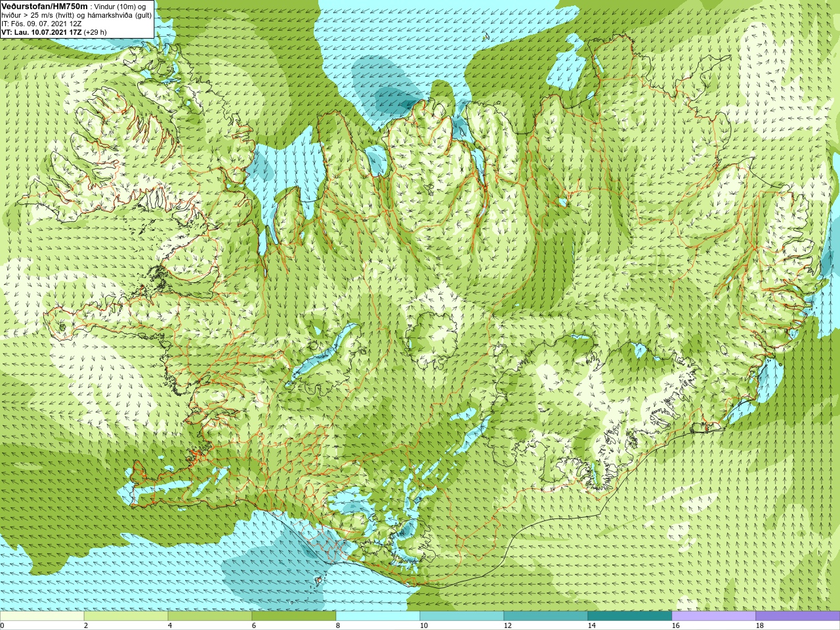Click the '(+29 h)' forecast offset text
840x630 pixels.
click(x=95, y=32)
